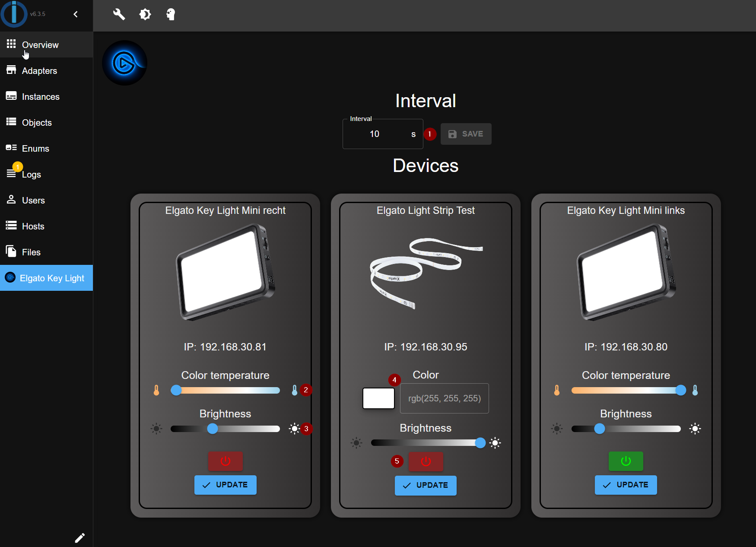Viewport: 756px width, 547px height.
Task: Click IP: 192.168.30.95 text
Action: point(426,347)
